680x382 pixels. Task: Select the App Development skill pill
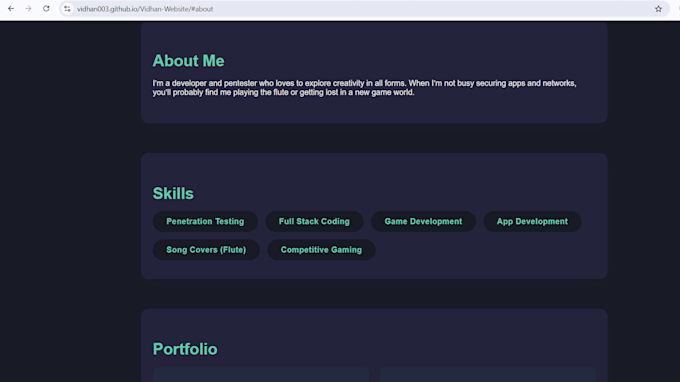click(532, 222)
